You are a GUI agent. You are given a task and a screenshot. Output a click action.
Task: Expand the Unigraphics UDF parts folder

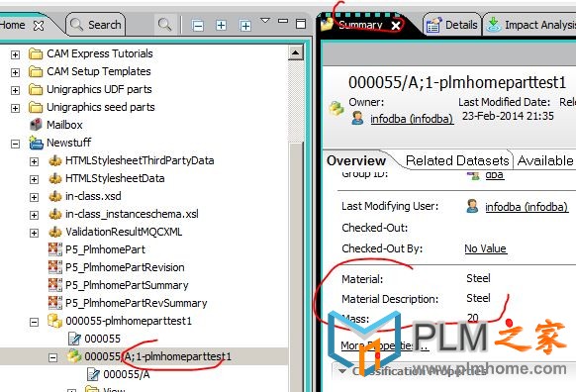coord(15,90)
